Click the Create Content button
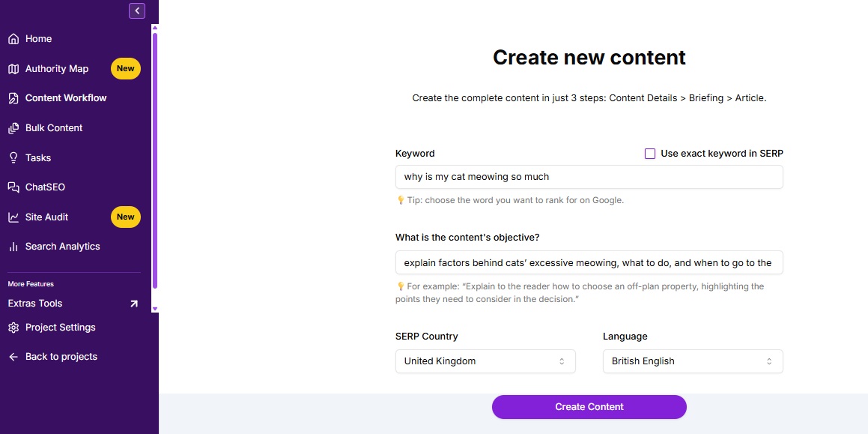868x434 pixels. pos(589,406)
